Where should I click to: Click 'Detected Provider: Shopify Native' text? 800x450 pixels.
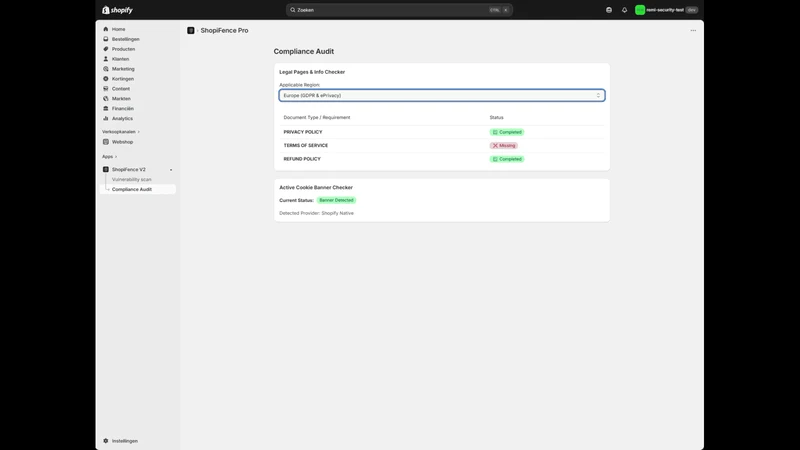pos(316,213)
